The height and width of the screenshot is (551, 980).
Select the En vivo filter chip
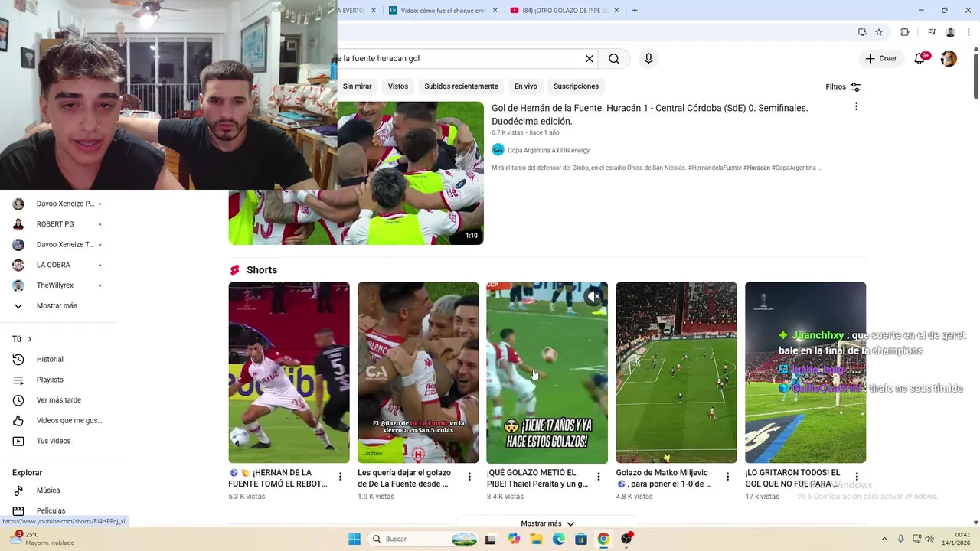tap(525, 86)
